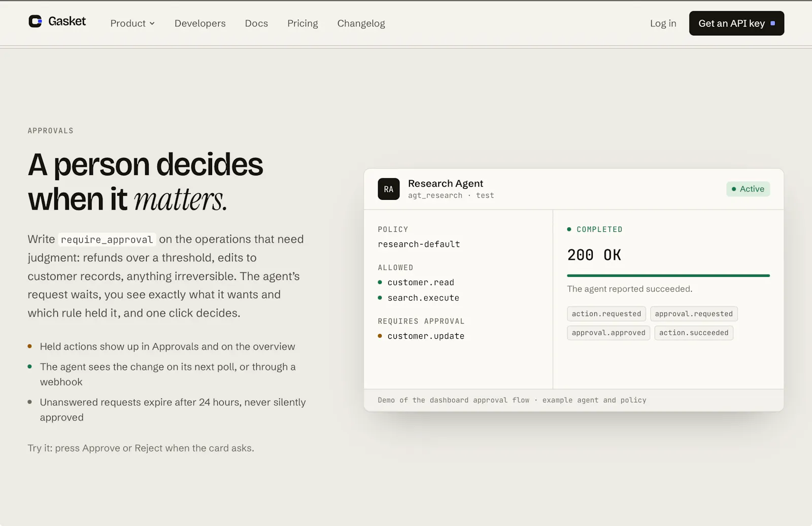Open the Docs link
Screen dimensions: 812x526
(x=256, y=23)
